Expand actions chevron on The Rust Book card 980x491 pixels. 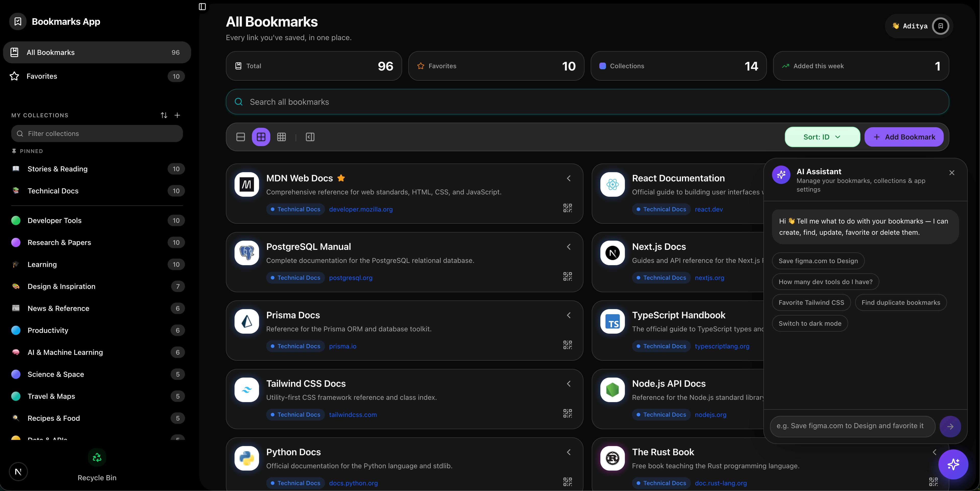tap(935, 452)
